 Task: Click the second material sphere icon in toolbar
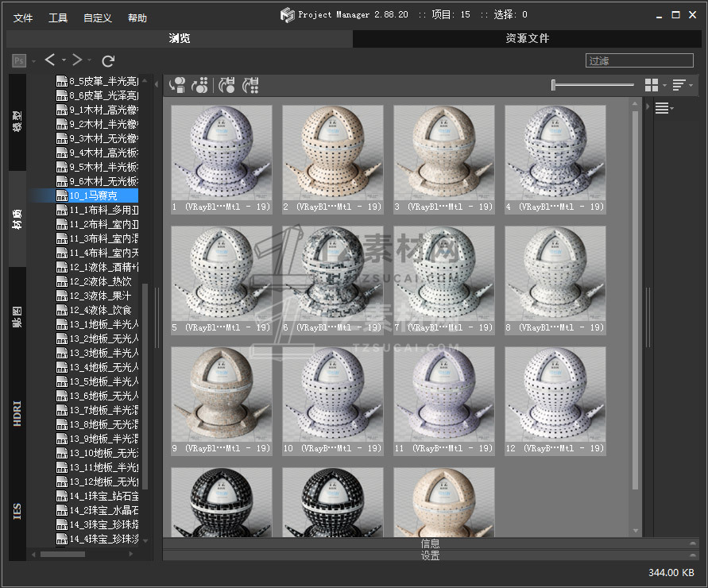(200, 85)
